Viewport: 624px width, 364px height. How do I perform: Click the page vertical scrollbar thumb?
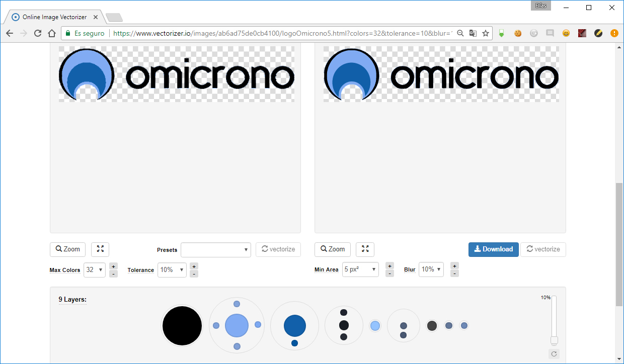(x=619, y=245)
